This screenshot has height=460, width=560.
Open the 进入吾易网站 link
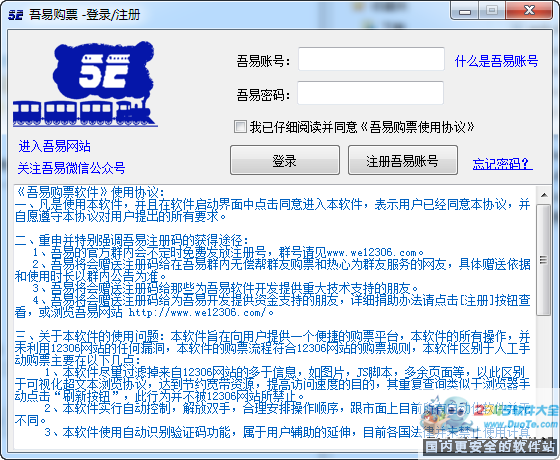pos(54,146)
